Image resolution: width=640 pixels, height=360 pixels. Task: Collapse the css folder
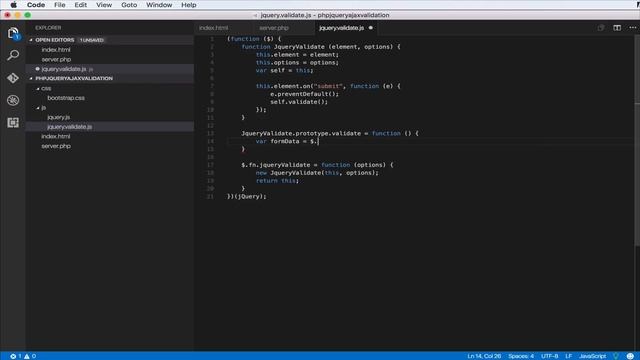pyautogui.click(x=38, y=88)
